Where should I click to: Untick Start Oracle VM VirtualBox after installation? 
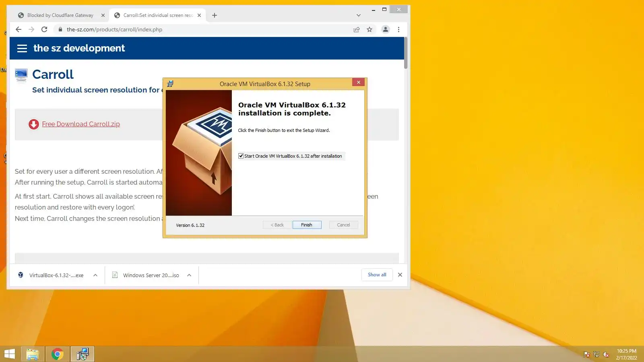pos(241,156)
